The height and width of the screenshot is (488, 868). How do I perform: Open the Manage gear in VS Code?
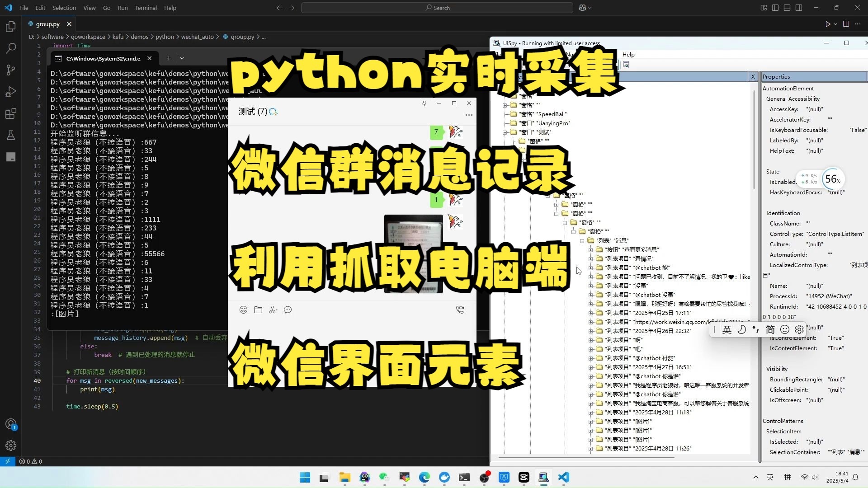[x=11, y=446]
